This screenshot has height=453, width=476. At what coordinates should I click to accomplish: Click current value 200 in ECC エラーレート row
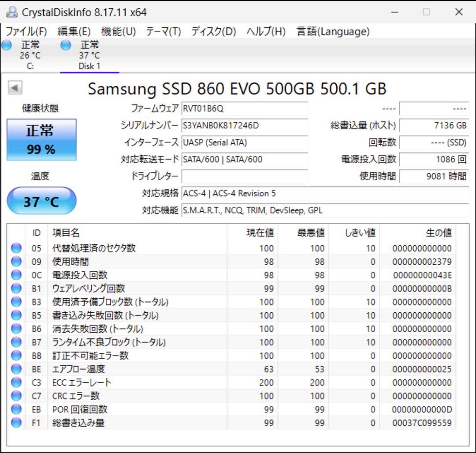click(266, 382)
